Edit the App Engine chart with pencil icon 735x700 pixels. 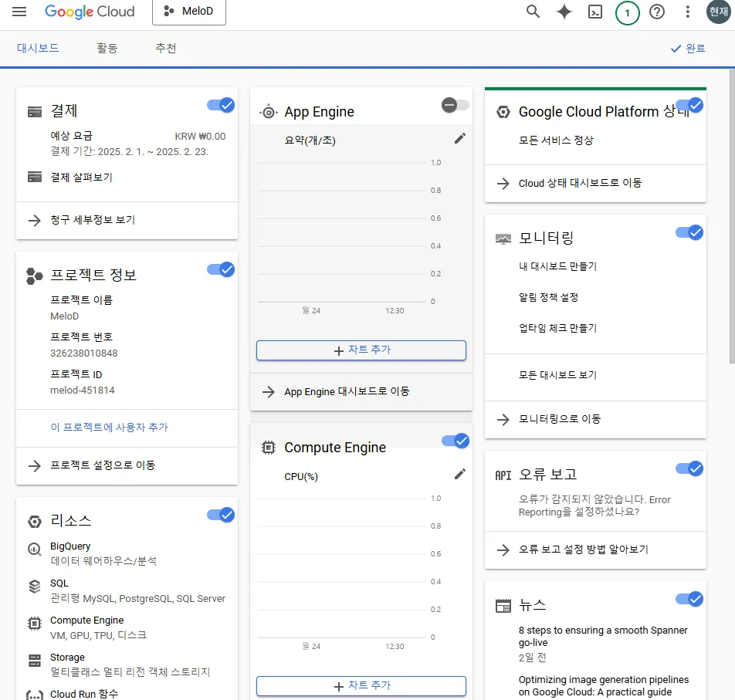point(460,138)
